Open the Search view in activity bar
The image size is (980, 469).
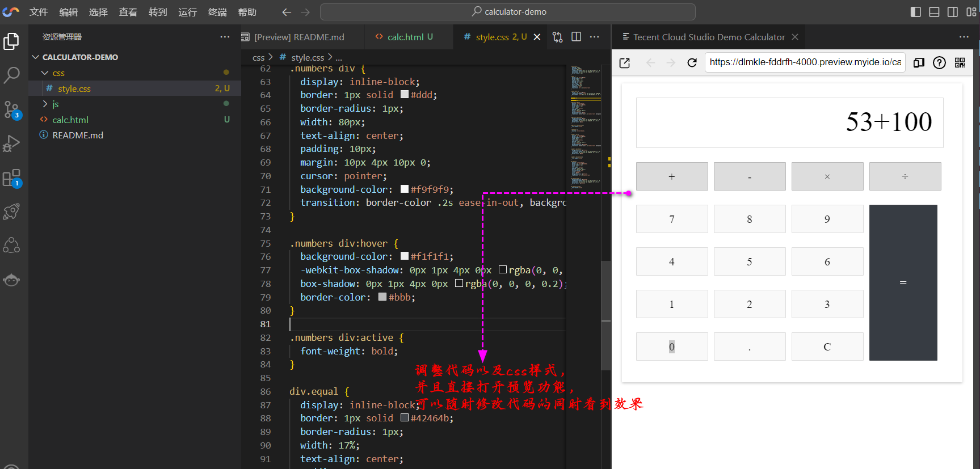click(11, 75)
